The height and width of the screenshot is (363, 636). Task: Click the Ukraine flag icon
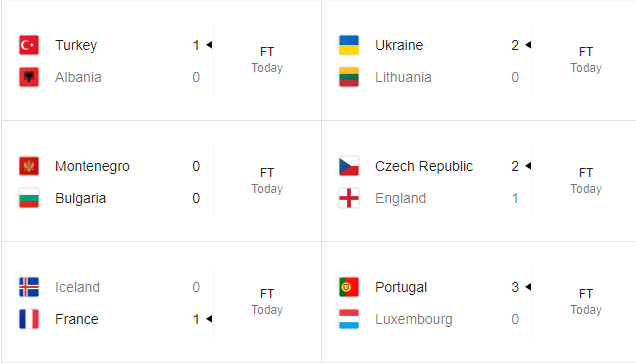point(349,45)
